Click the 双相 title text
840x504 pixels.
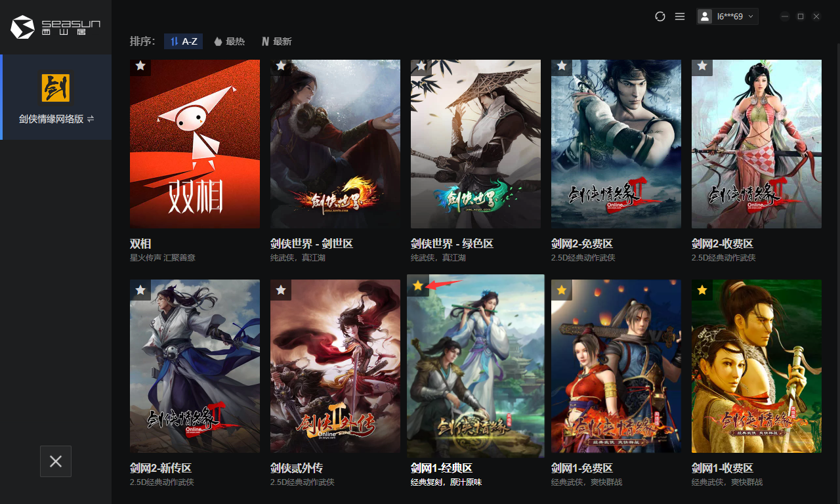(140, 243)
